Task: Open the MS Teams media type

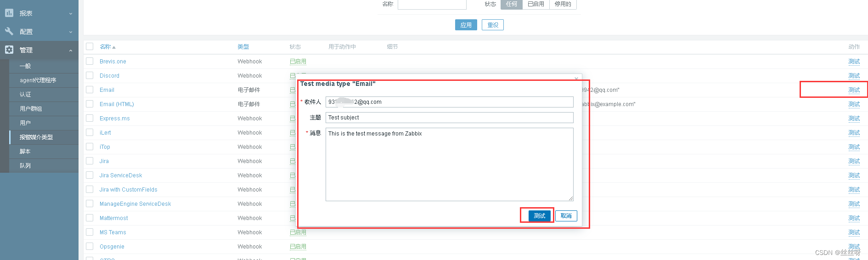Action: click(113, 232)
